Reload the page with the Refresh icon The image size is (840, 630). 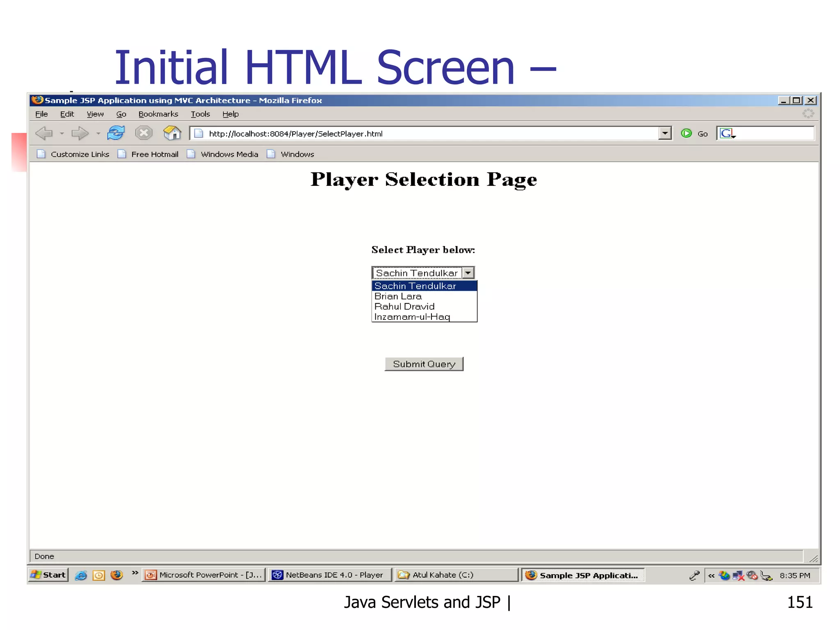(x=116, y=133)
